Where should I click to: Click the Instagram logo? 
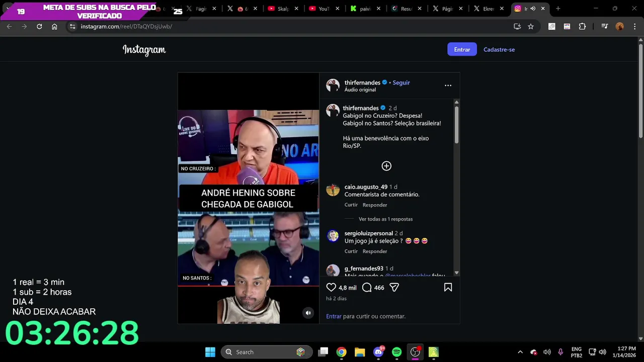(x=144, y=50)
